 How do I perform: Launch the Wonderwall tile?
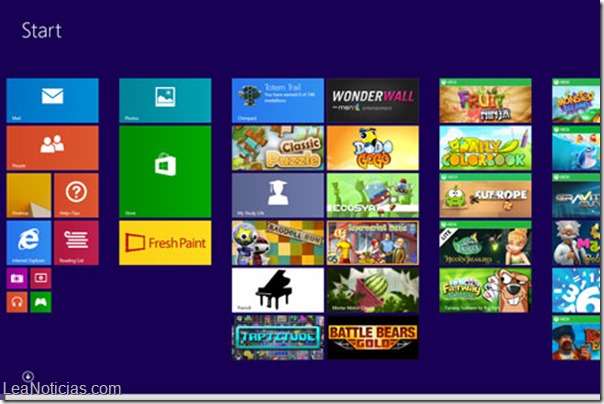pyautogui.click(x=373, y=101)
